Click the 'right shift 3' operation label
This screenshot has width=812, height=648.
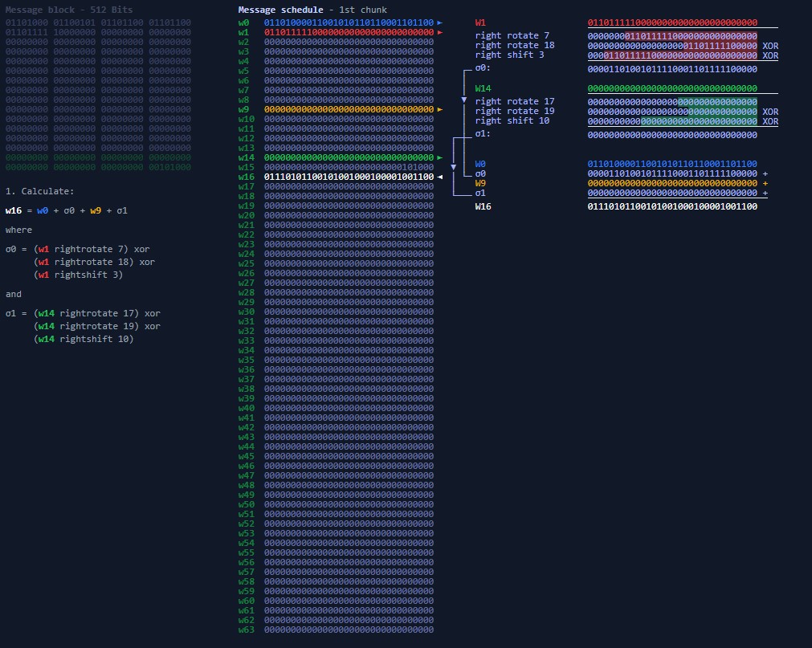(x=509, y=55)
